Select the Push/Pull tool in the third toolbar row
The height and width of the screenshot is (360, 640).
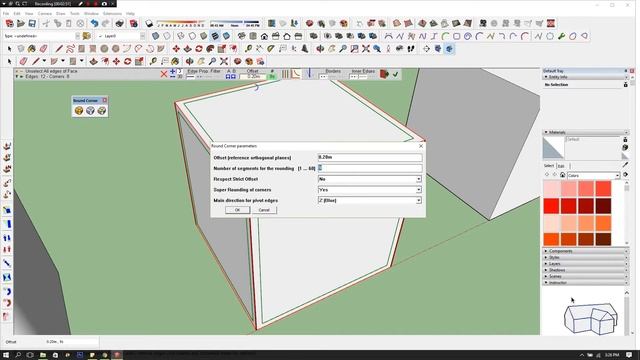[x=187, y=49]
